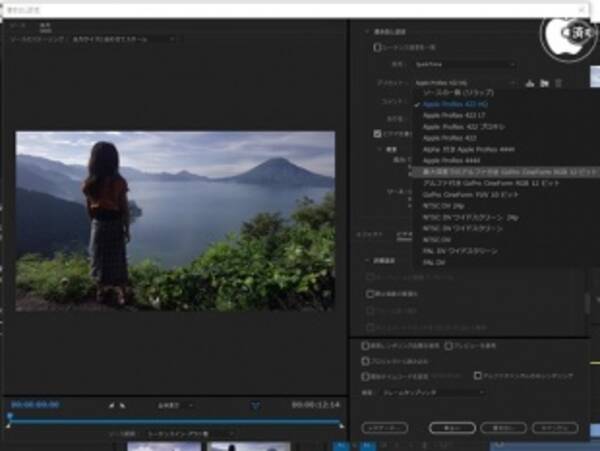Click the import preset folder icon
Image resolution: width=600 pixels, height=451 pixels.
coord(544,82)
